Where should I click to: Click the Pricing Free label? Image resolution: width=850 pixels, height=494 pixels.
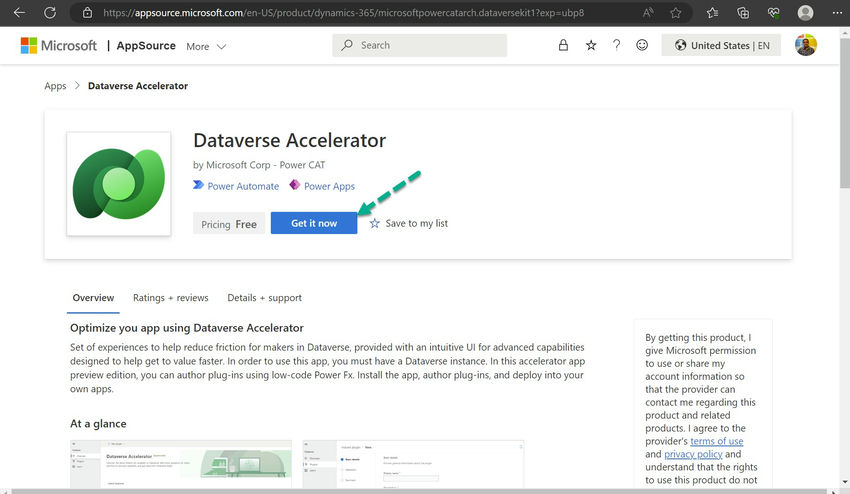229,224
